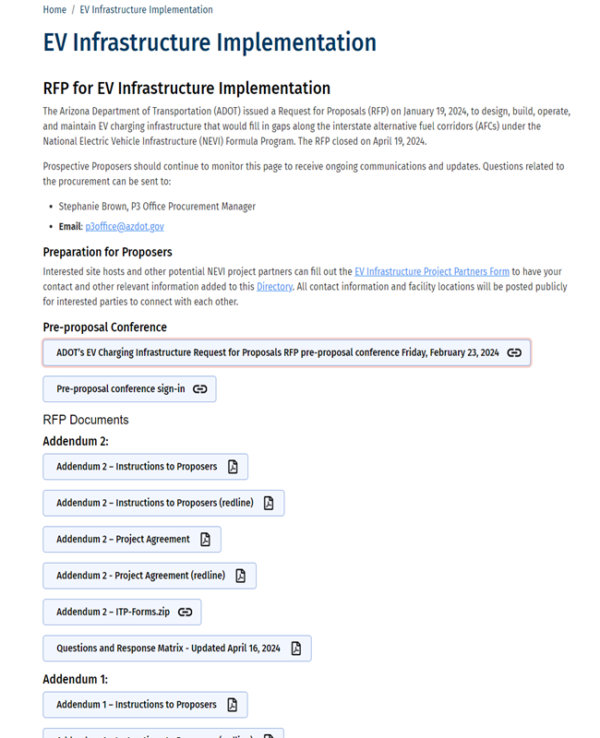Click PDF icon on Addendum 2 Instructions redline
Image resolution: width=600 pixels, height=738 pixels.
(268, 503)
